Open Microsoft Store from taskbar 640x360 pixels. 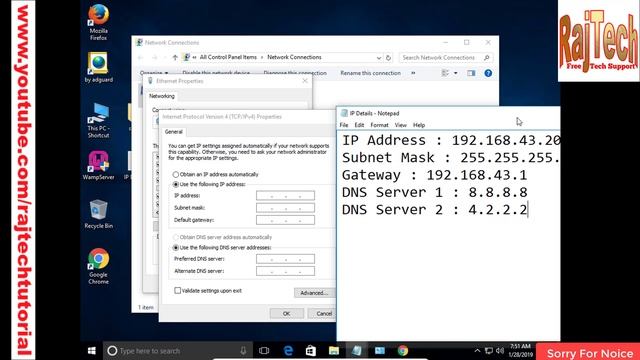pos(311,351)
